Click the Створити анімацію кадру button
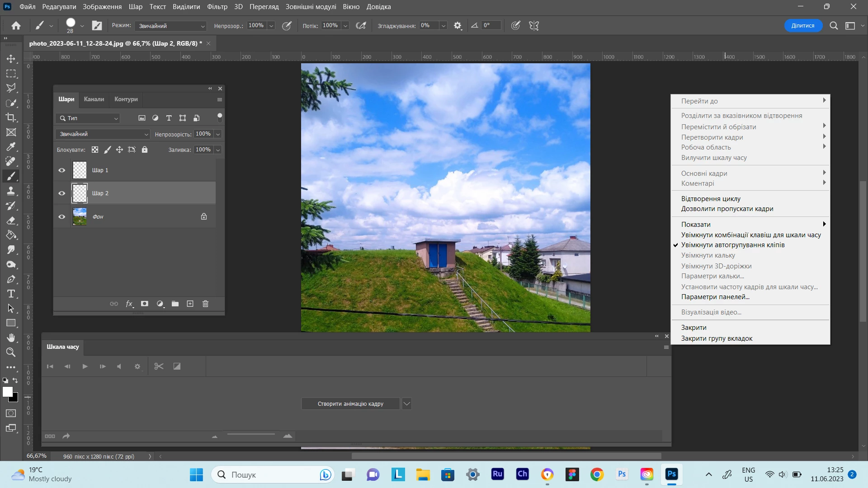This screenshot has width=868, height=488. pyautogui.click(x=350, y=404)
